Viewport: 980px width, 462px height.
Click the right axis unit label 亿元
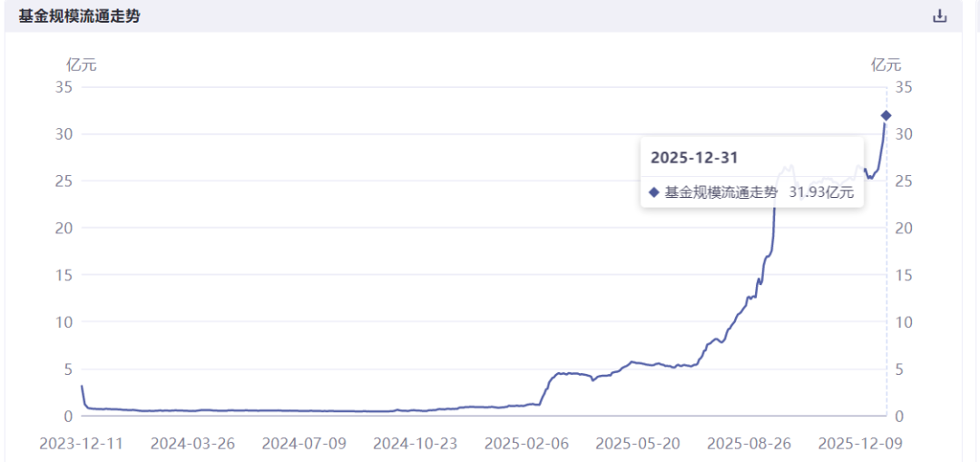[x=887, y=64]
